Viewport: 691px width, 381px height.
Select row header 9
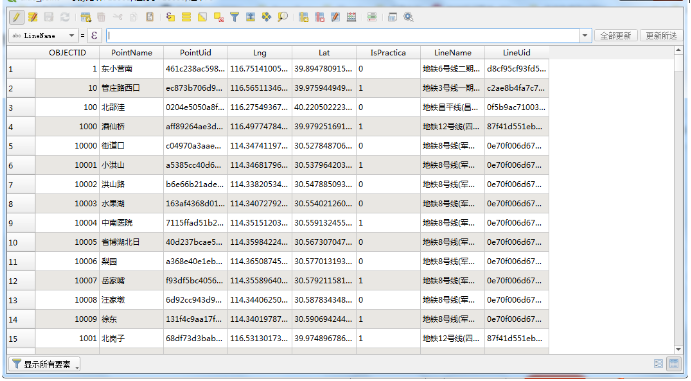[21, 223]
